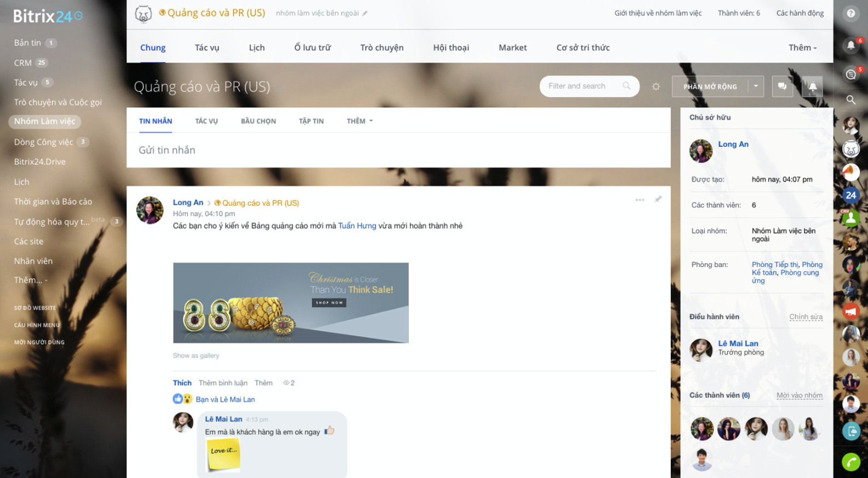This screenshot has width=868, height=478.
Task: Open the Christmas banner image thumbnail
Action: [x=290, y=303]
